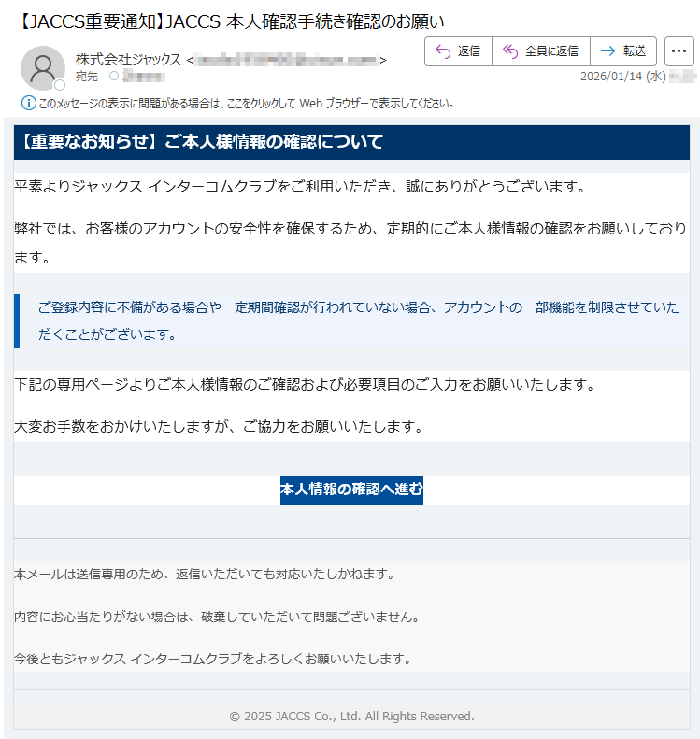Click the 返信 (Reply) button

click(458, 51)
